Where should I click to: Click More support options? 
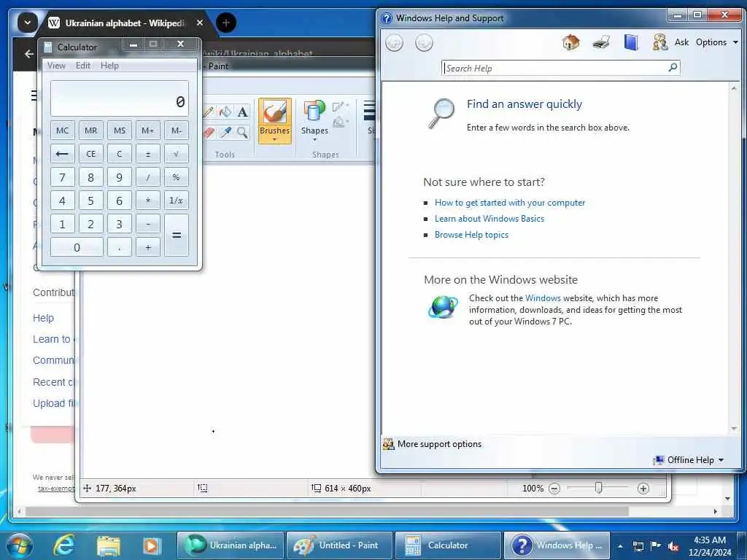coord(439,444)
